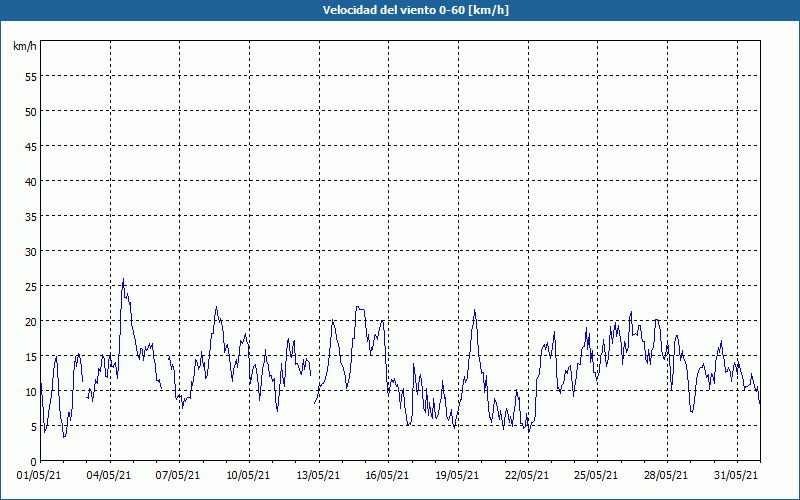This screenshot has width=800, height=500.
Task: Click the y-axis value 50
Action: tap(31, 112)
